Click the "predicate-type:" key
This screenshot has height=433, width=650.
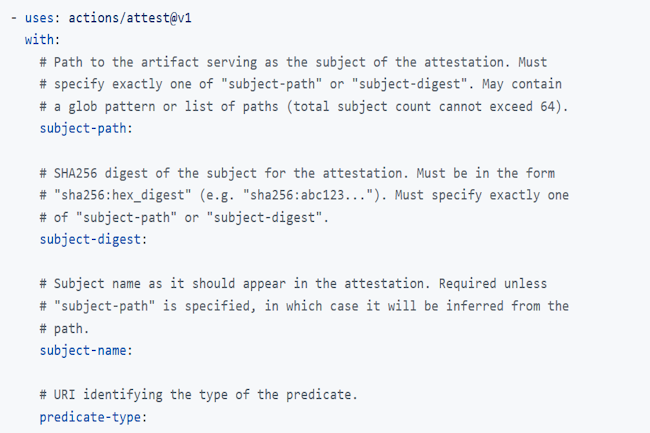[x=93, y=416]
